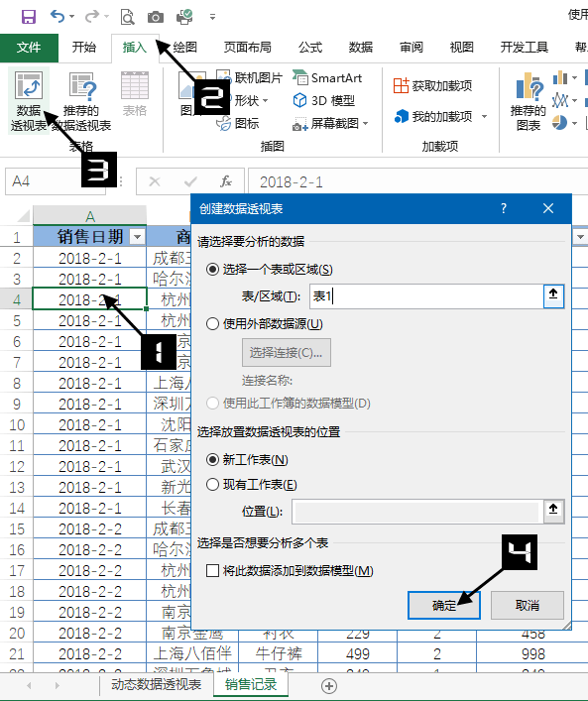The height and width of the screenshot is (701, 588).
Task: Switch to the 开发工具 Developer tab
Action: (x=525, y=48)
